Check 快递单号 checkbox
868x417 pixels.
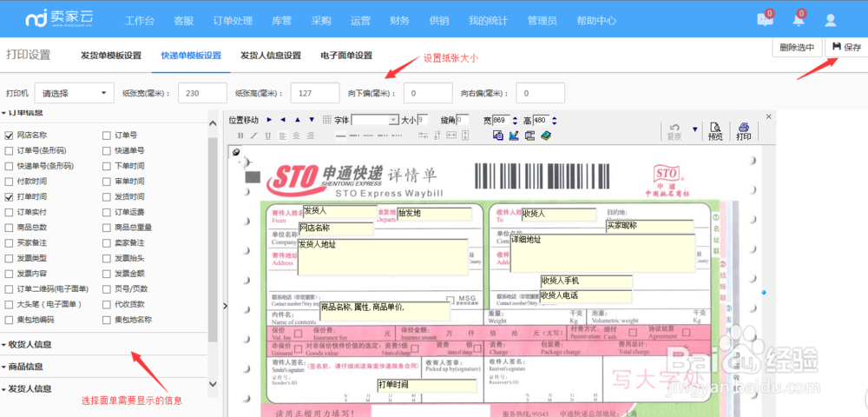[x=107, y=150]
